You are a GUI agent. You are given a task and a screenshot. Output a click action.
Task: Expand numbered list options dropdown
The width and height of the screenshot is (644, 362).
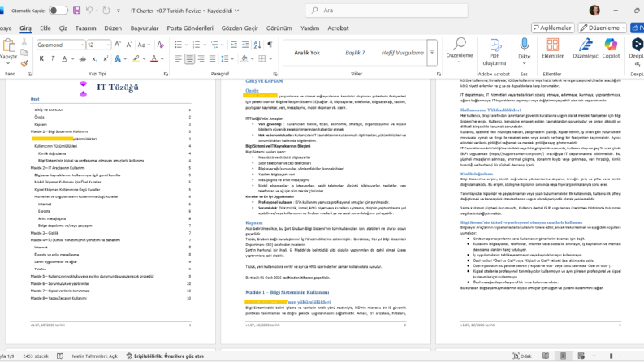click(x=204, y=45)
